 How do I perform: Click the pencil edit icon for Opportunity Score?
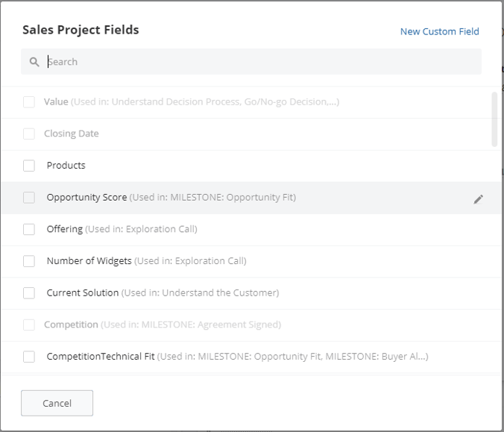pos(478,199)
